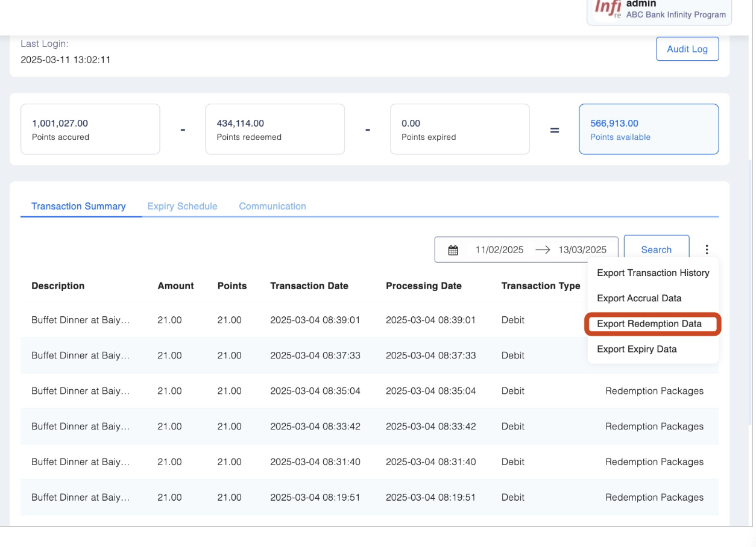
Task: Choose Export Expiry Data option
Action: point(637,349)
